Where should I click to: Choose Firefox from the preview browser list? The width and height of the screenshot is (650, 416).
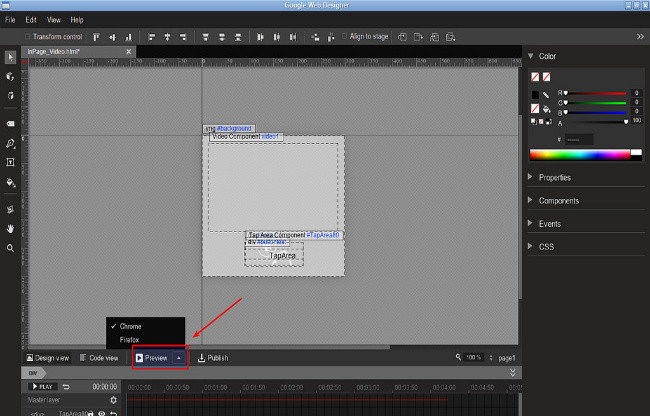point(130,340)
